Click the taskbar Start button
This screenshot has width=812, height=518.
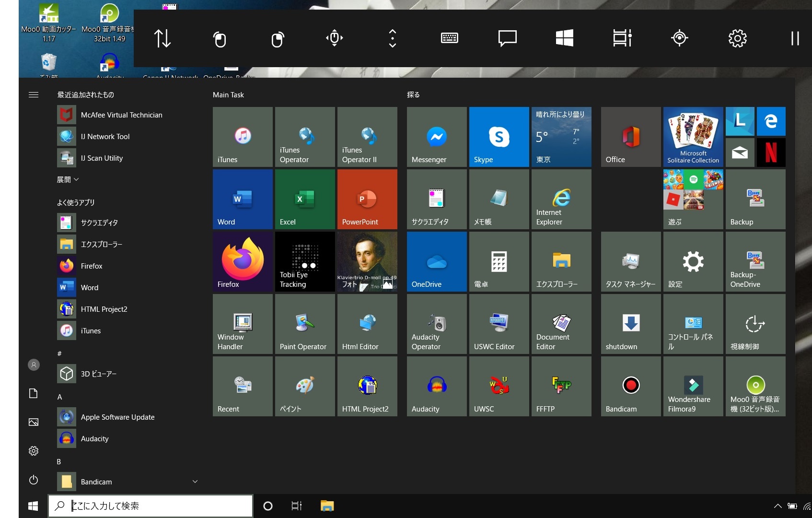click(33, 506)
